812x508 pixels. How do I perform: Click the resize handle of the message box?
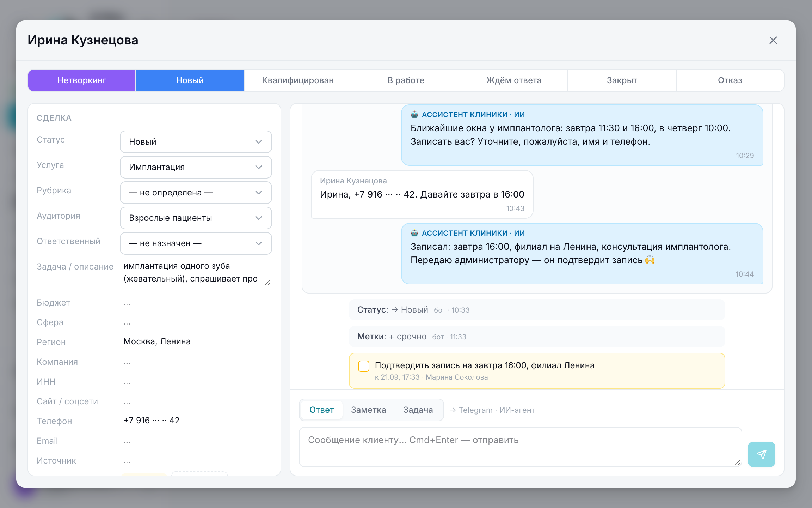tap(738, 462)
